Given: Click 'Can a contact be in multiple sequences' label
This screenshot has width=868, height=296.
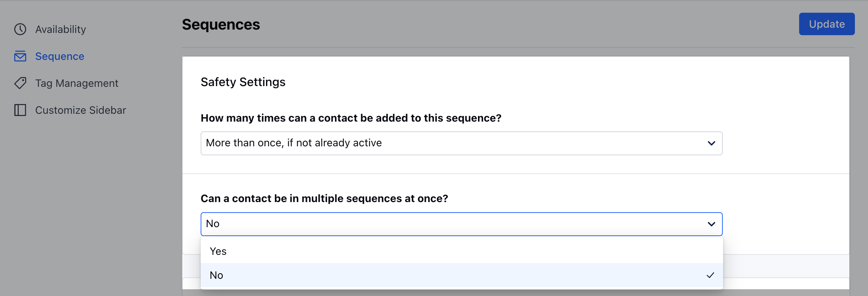Looking at the screenshot, I should click(x=324, y=198).
